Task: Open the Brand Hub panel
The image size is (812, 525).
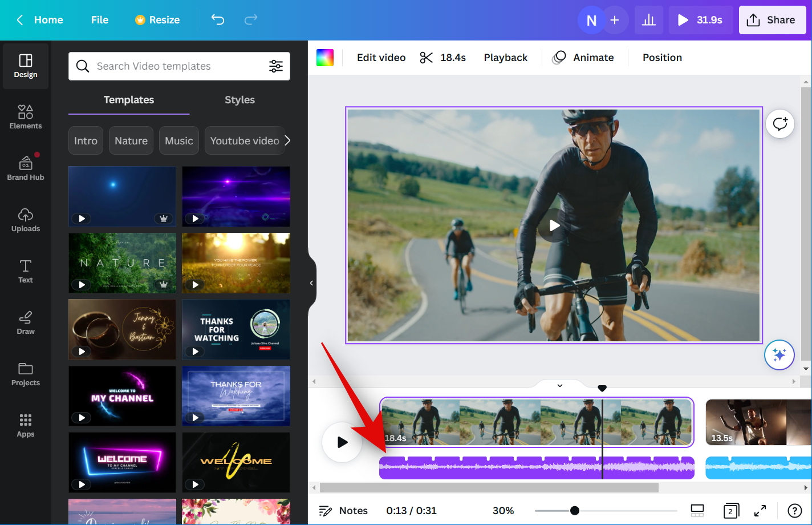Action: click(x=26, y=168)
